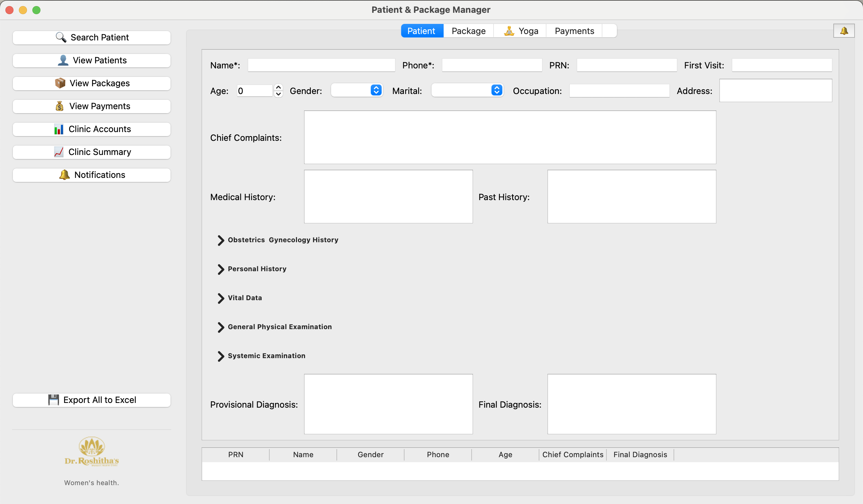This screenshot has width=863, height=504.
Task: Click the line chart icon on Clinic Summary
Action: tap(59, 152)
